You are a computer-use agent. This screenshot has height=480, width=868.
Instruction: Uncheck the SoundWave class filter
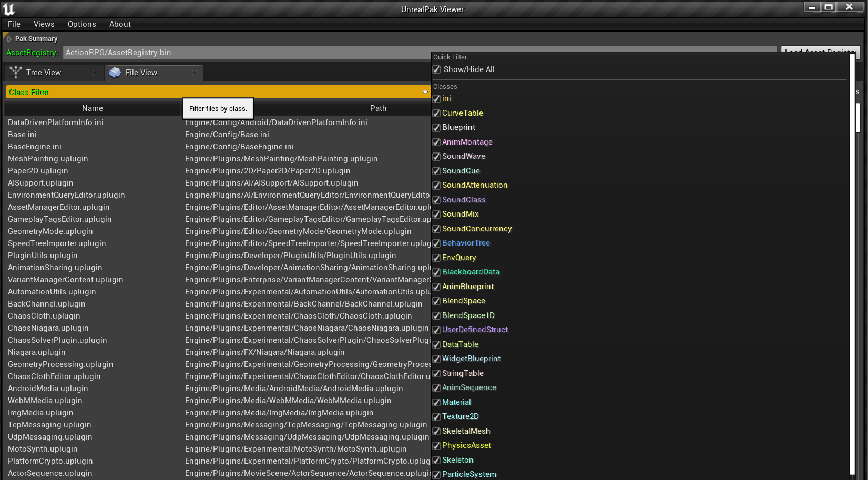(x=436, y=156)
